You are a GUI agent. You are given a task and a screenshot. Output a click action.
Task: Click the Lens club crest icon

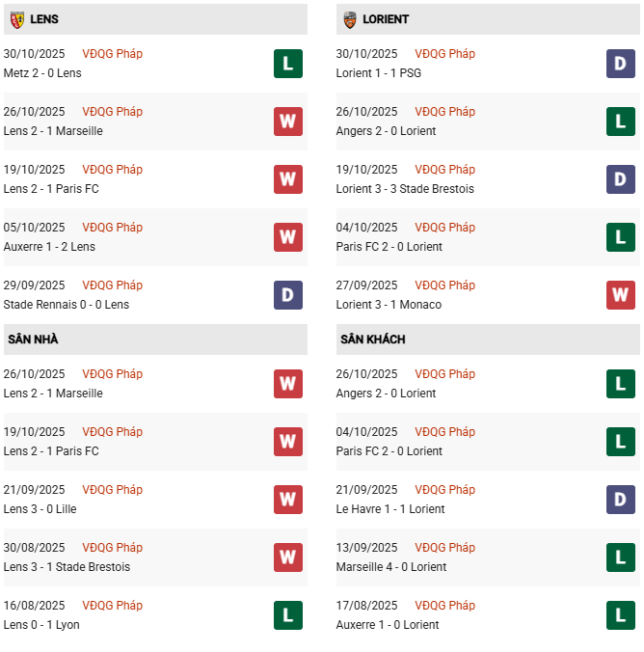point(17,19)
